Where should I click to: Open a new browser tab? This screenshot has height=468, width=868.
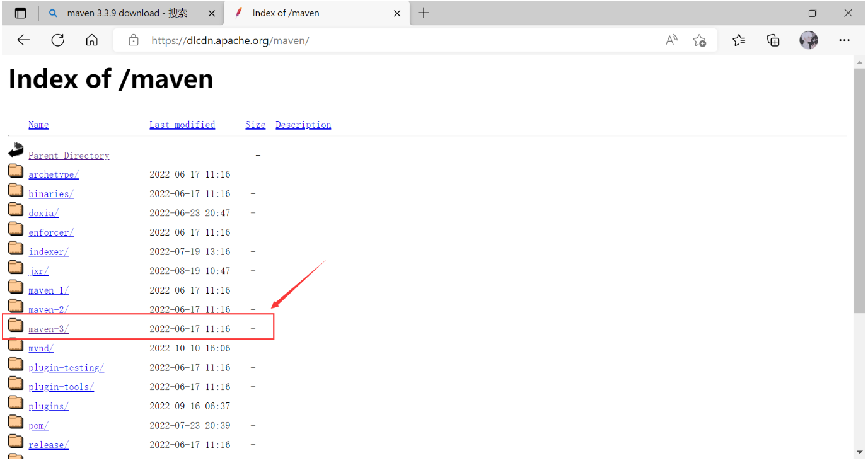click(x=424, y=13)
